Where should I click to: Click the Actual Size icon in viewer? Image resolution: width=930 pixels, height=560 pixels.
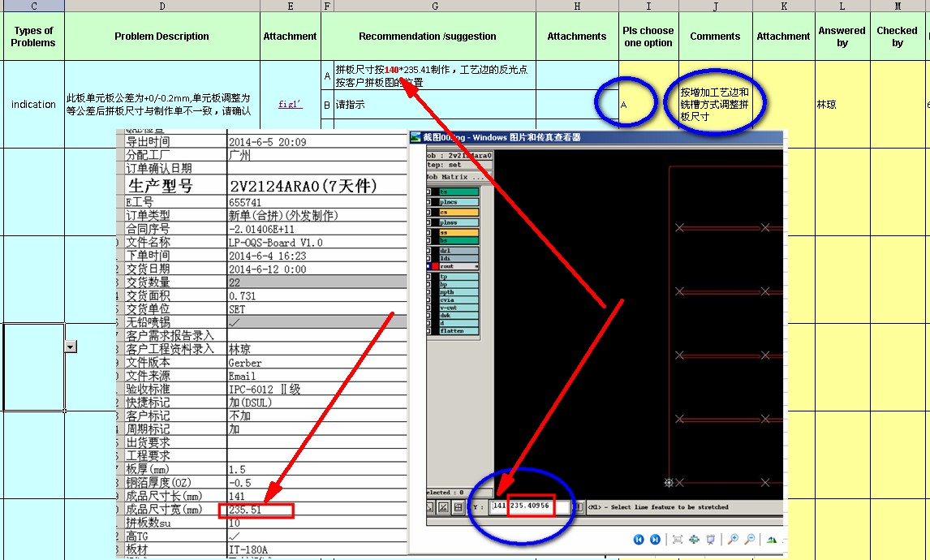[694, 539]
